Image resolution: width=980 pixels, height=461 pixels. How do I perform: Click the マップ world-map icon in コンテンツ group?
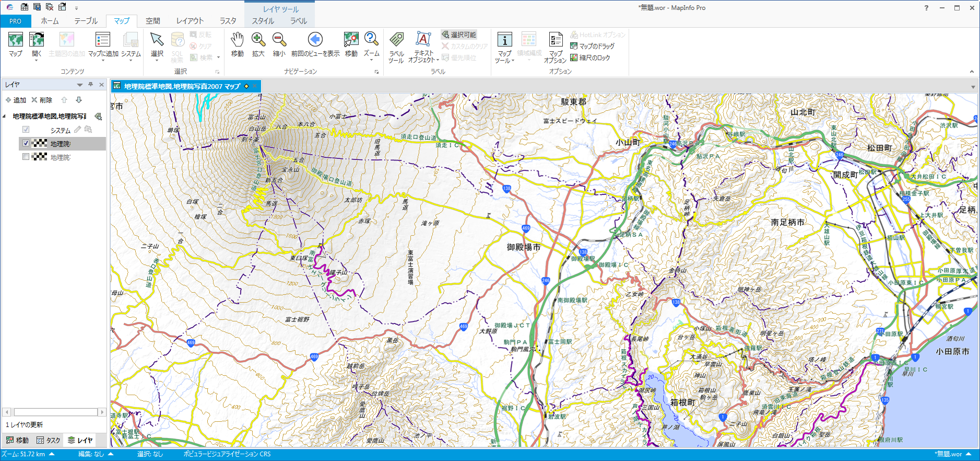coord(16,40)
